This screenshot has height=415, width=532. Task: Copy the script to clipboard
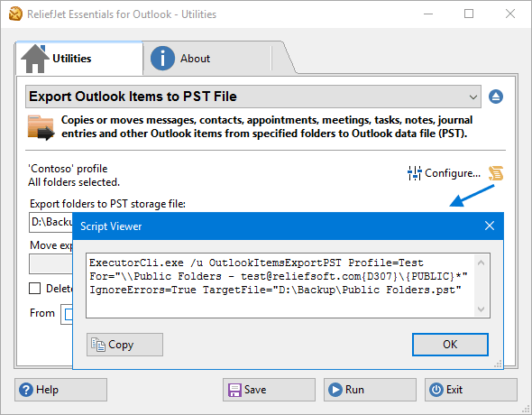click(124, 345)
